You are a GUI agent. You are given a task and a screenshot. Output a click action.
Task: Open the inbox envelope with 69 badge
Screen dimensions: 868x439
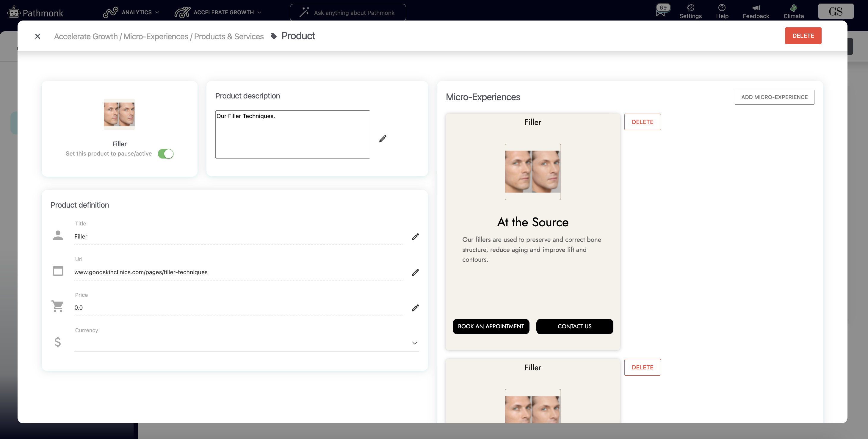660,12
